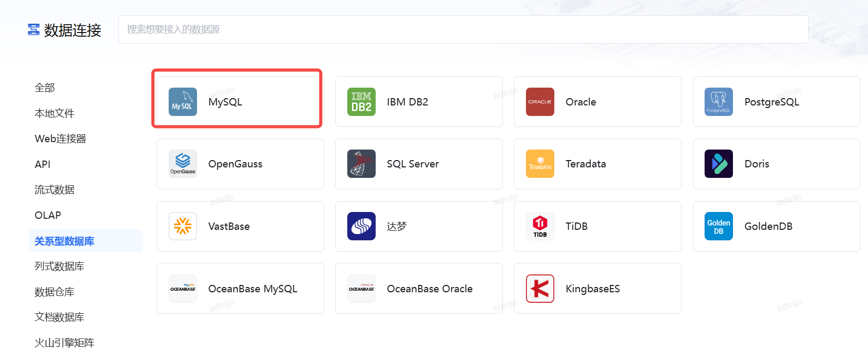The height and width of the screenshot is (350, 868).
Task: Click the 数据连接 header icon
Action: [34, 30]
